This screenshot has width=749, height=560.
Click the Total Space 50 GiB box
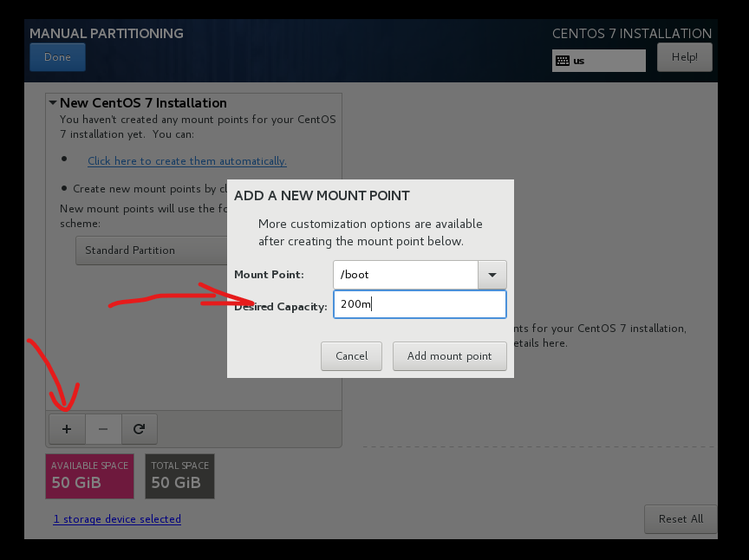pyautogui.click(x=180, y=477)
